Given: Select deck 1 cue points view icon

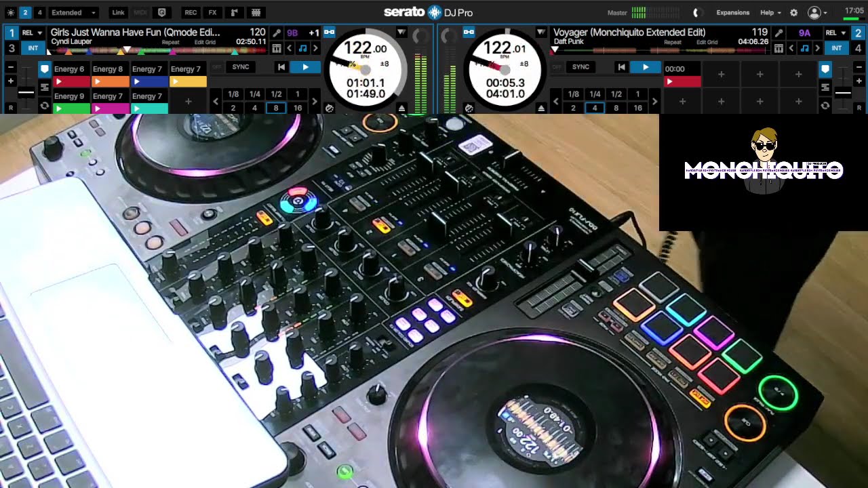Looking at the screenshot, I should [x=44, y=68].
